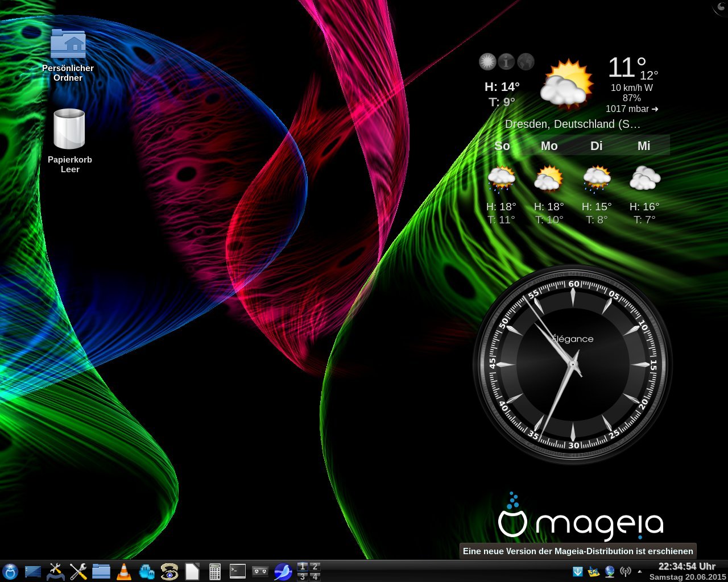Viewport: 728px width, 582px height.
Task: Click Sunday's rain shower forecast icon
Action: pyautogui.click(x=502, y=179)
